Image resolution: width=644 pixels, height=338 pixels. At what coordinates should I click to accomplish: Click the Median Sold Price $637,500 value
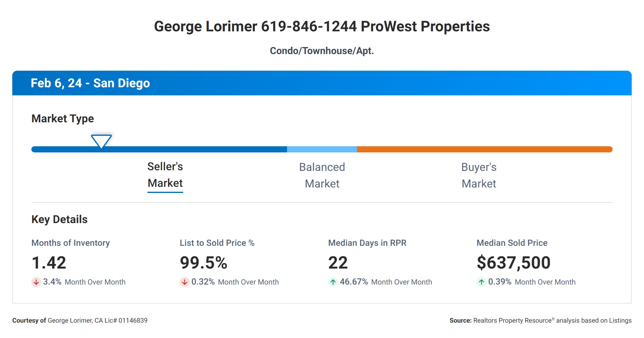[513, 263]
